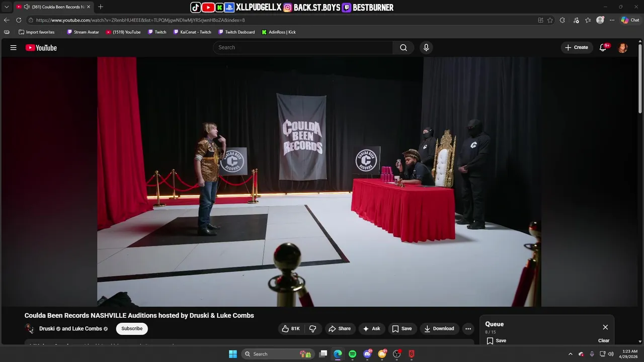The width and height of the screenshot is (644, 362).
Task: Open the Twitch bookmark
Action: pyautogui.click(x=157, y=32)
